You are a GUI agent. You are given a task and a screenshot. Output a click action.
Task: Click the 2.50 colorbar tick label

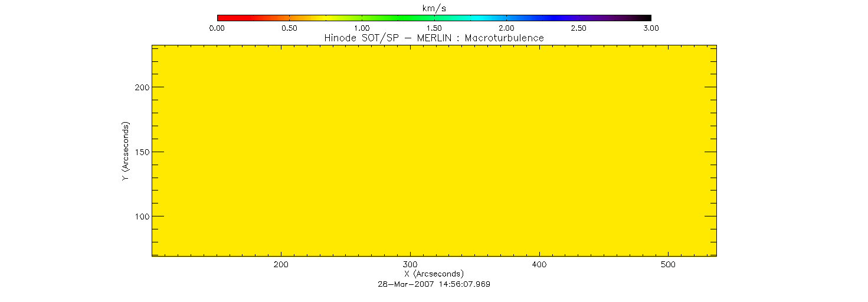pyautogui.click(x=579, y=28)
